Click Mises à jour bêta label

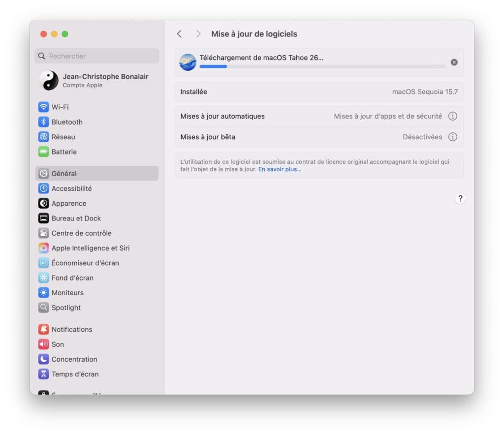pyautogui.click(x=208, y=137)
